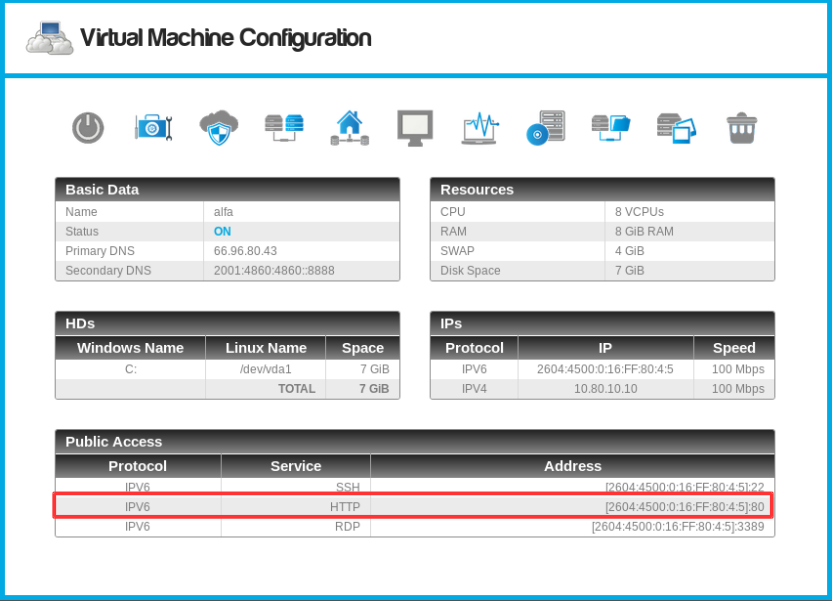Click the Service column header
The image size is (832, 601).
tap(296, 466)
